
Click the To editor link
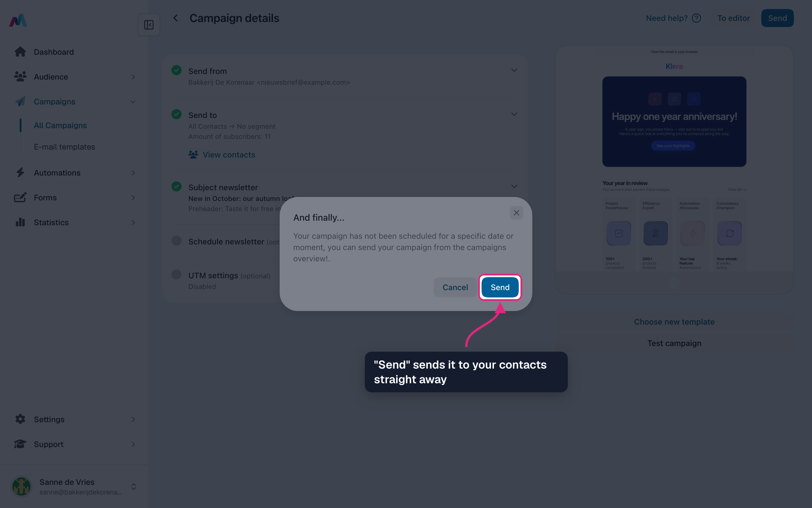[x=734, y=18]
